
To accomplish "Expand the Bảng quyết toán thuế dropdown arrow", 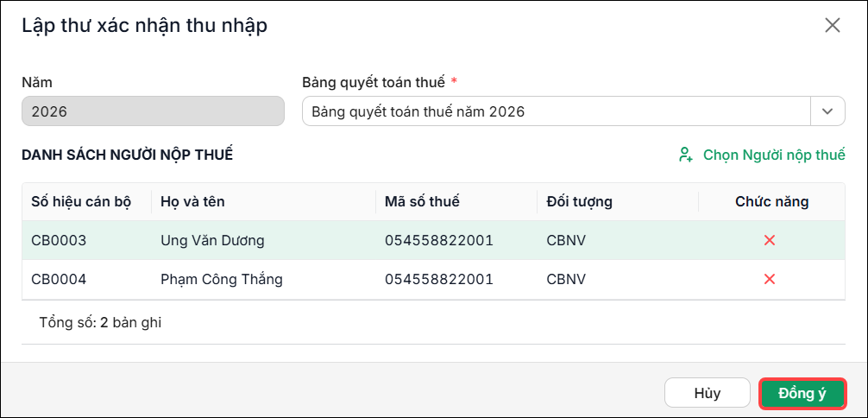I will [x=827, y=111].
